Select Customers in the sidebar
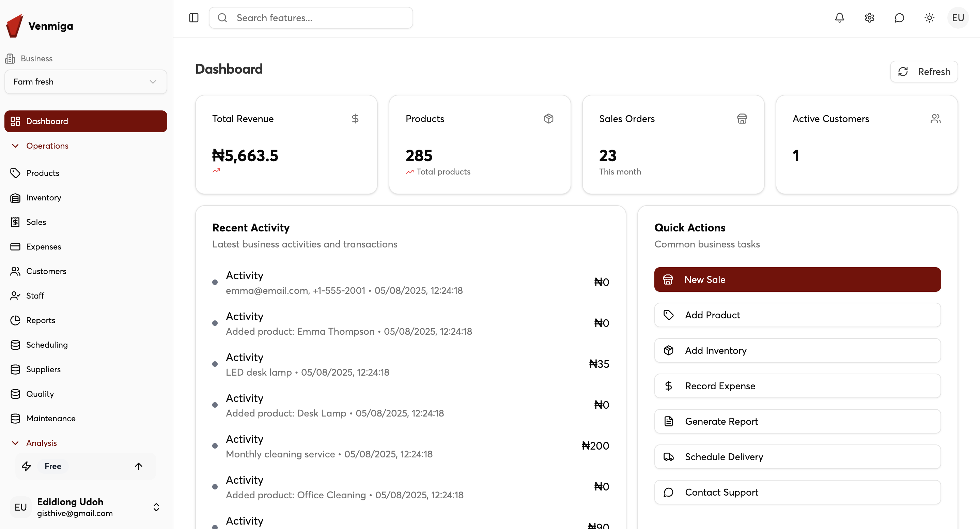 click(x=46, y=271)
